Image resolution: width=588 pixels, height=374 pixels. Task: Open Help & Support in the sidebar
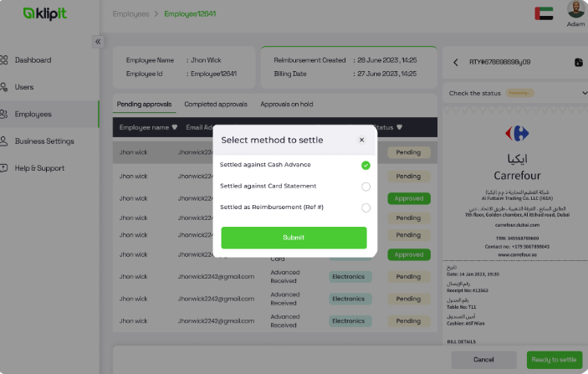coord(39,168)
